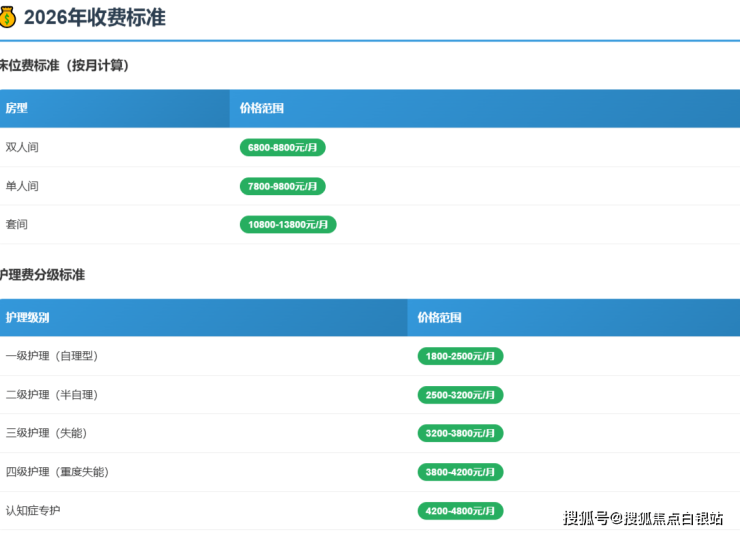Click the 3800-4200元/月 price badge
The image size is (740, 534).
click(x=460, y=472)
